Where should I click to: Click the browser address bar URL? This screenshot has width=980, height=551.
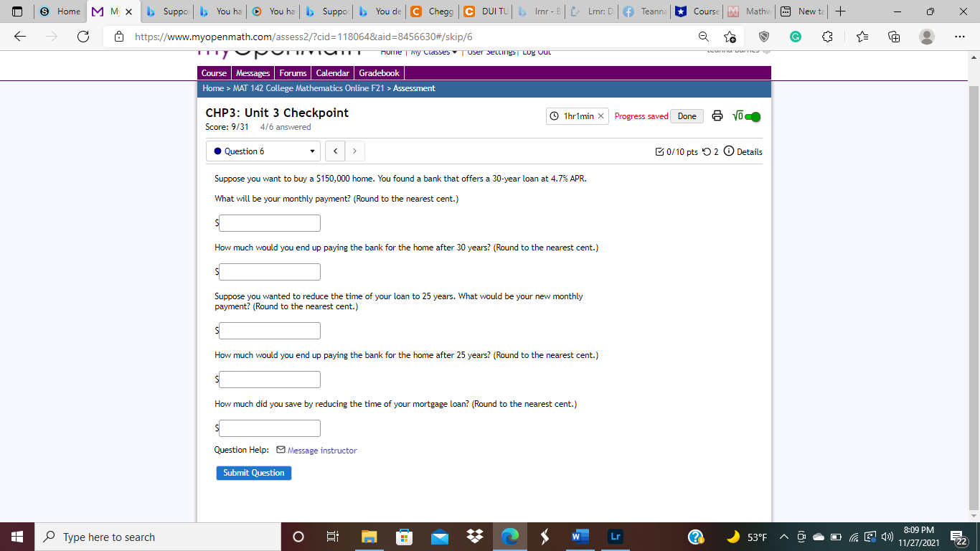tap(303, 37)
